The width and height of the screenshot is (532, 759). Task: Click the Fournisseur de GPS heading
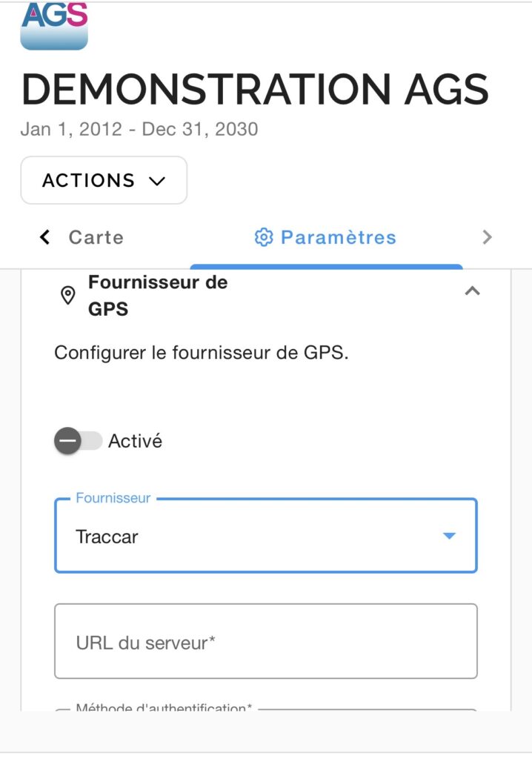pos(157,295)
